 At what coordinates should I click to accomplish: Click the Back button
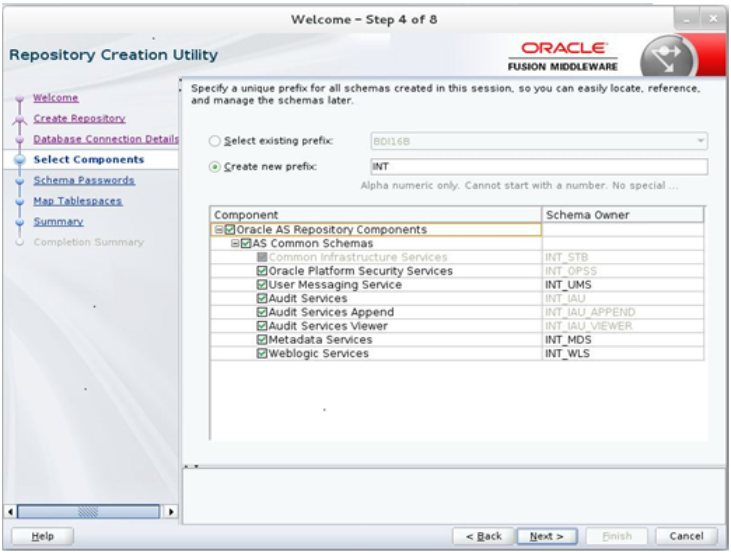click(x=483, y=536)
